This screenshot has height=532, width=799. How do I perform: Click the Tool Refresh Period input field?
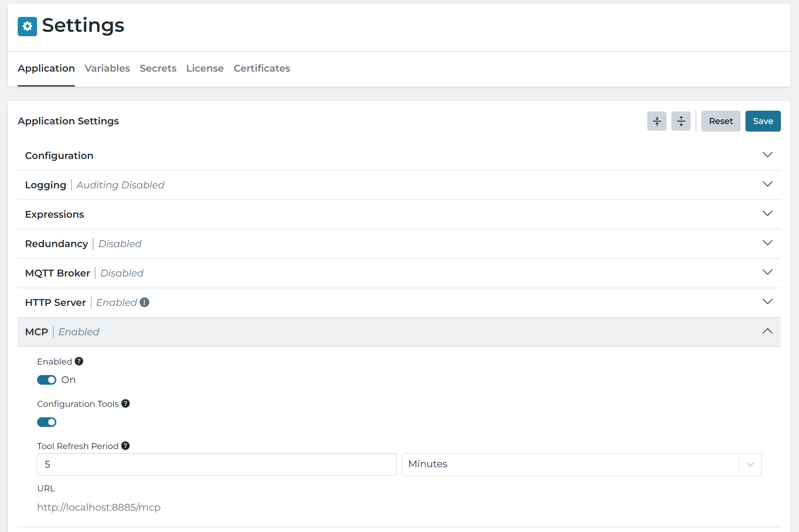click(x=217, y=464)
